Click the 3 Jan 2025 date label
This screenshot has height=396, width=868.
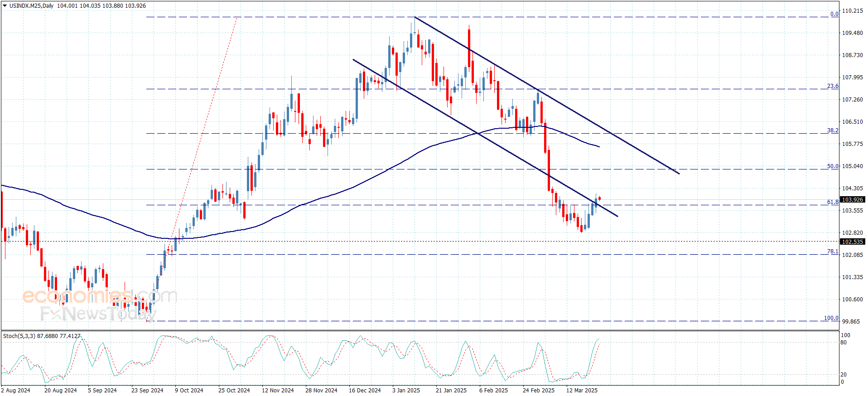pyautogui.click(x=406, y=391)
